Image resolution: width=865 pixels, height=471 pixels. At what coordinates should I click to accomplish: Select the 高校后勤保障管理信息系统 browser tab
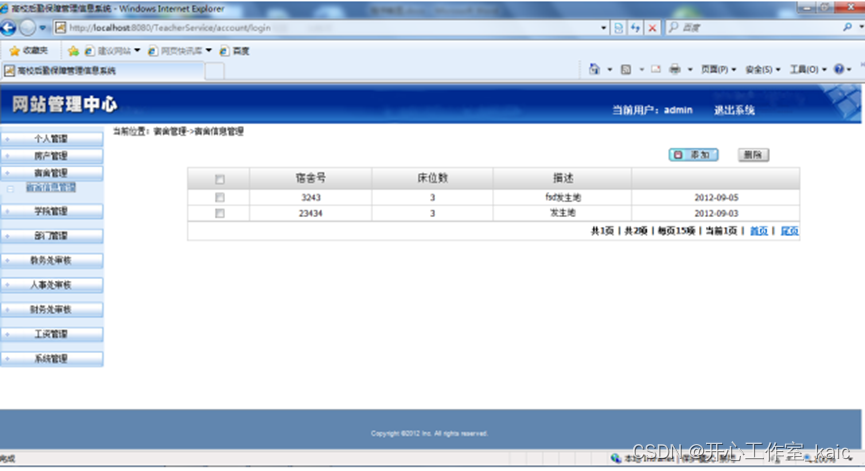coord(103,71)
